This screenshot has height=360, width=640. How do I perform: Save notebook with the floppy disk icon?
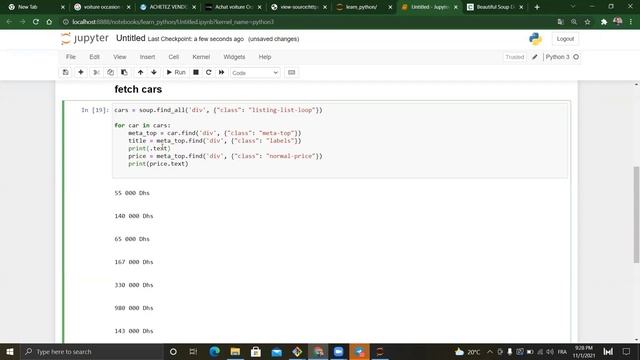pyautogui.click(x=65, y=72)
